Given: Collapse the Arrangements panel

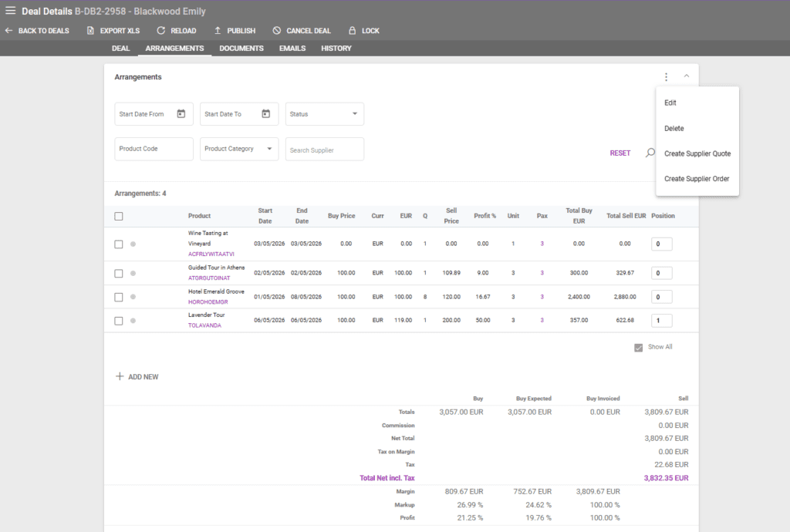Looking at the screenshot, I should pos(687,76).
